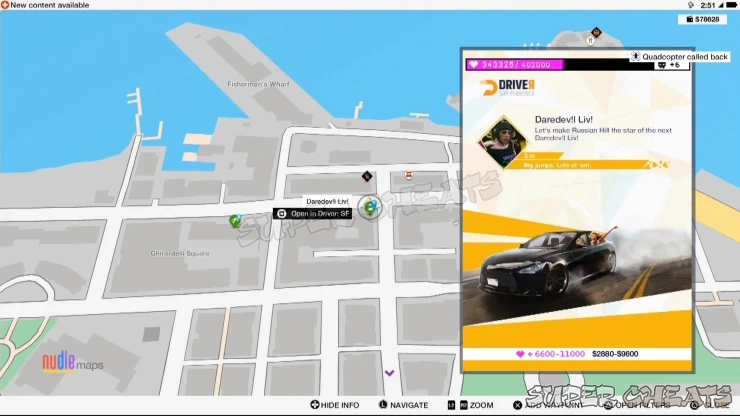Click the Daredev!l Liv! map tooltip

point(327,202)
